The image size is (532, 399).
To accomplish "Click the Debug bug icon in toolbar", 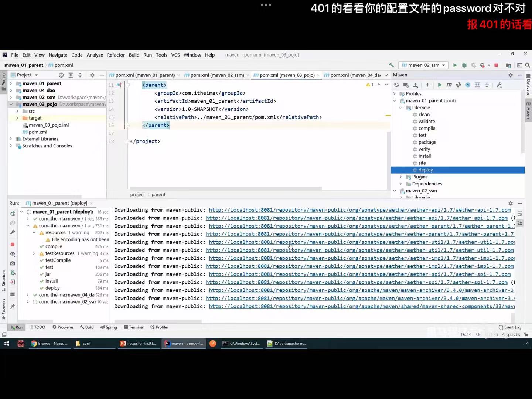I will (464, 65).
